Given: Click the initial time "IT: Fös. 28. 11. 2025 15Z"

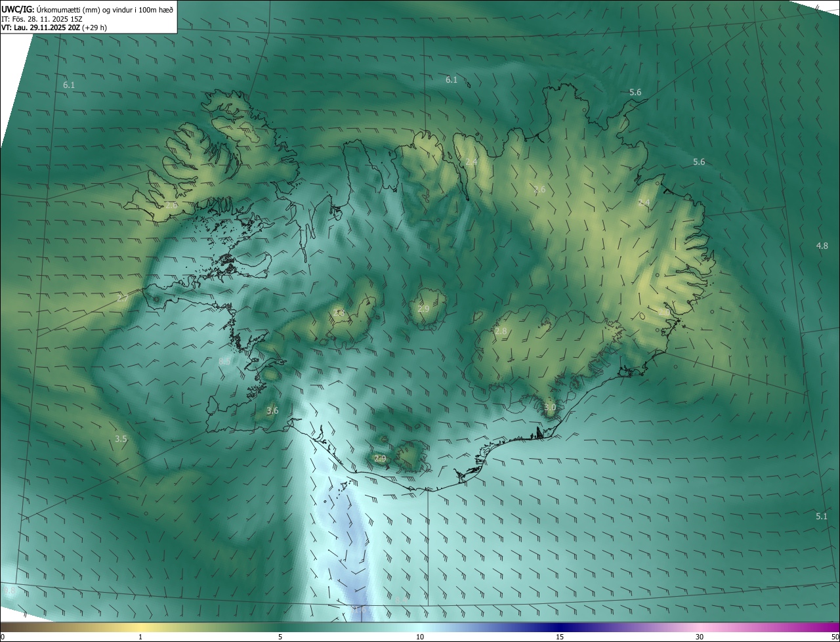Looking at the screenshot, I should click(41, 18).
